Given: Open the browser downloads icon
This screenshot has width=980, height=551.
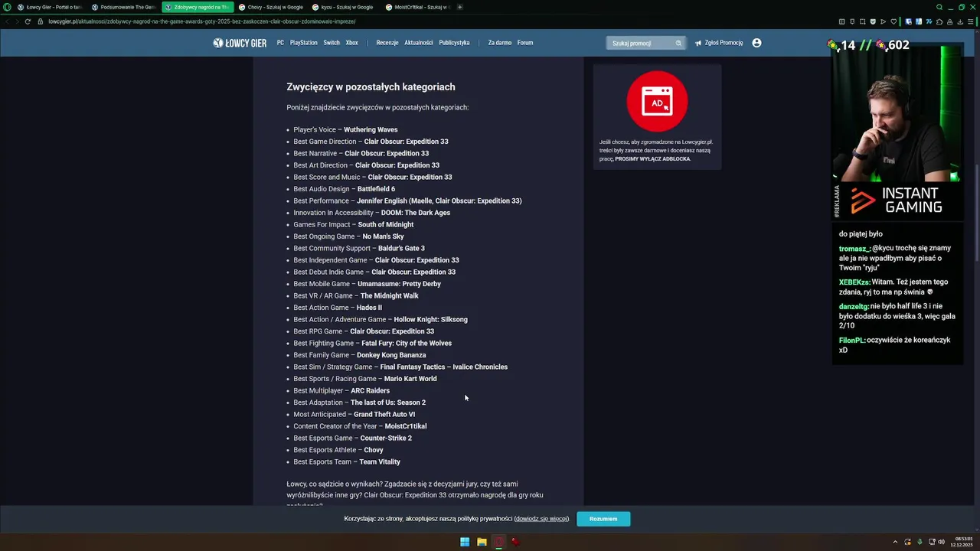Looking at the screenshot, I should (960, 21).
